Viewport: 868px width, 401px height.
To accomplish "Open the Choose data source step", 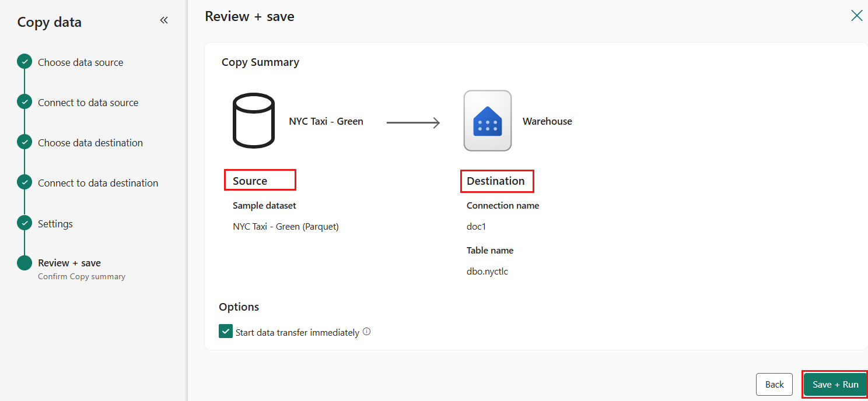I will (x=80, y=62).
